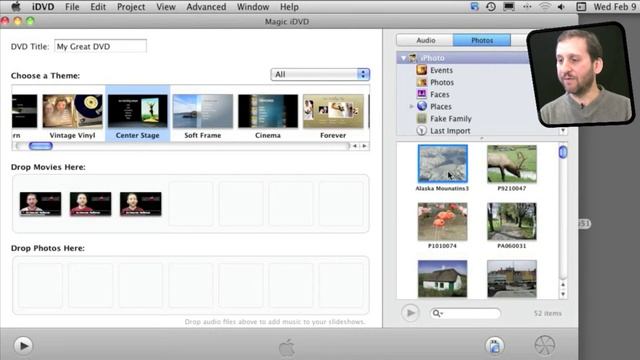Select the Fake Family album

[x=450, y=119]
